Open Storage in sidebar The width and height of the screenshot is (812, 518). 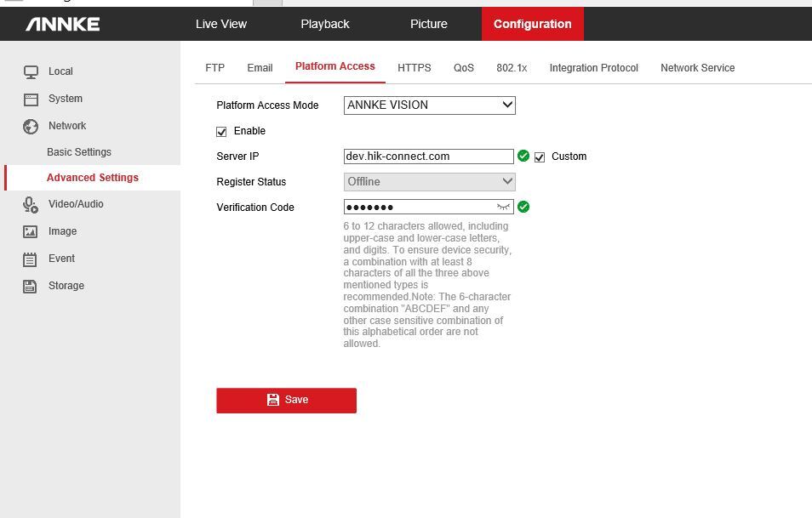click(66, 286)
